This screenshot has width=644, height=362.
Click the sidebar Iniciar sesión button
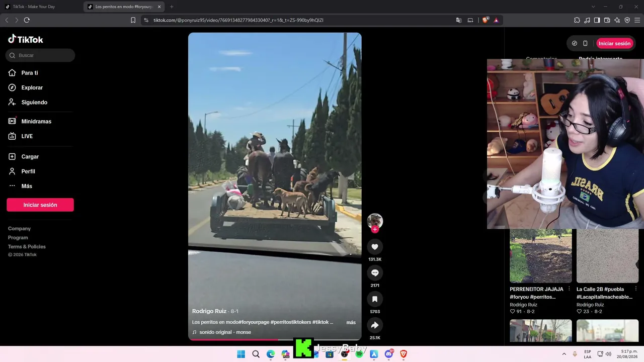40,205
